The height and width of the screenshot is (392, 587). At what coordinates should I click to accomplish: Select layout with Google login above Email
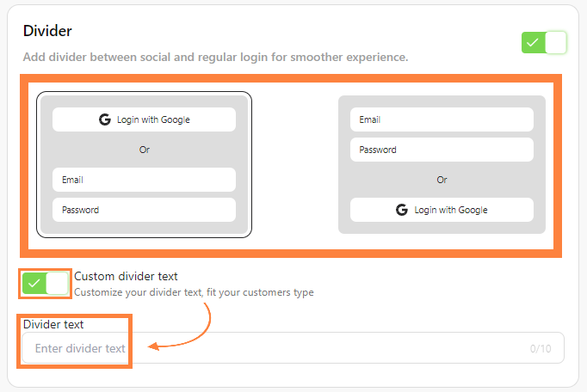tap(144, 164)
